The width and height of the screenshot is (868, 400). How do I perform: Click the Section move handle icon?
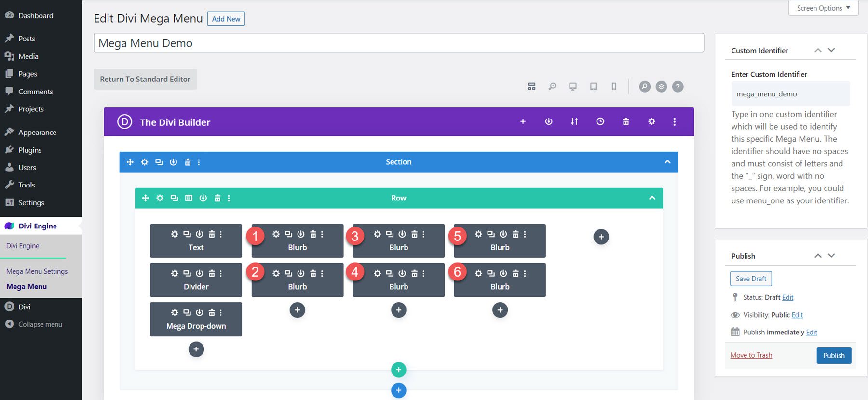(x=130, y=162)
